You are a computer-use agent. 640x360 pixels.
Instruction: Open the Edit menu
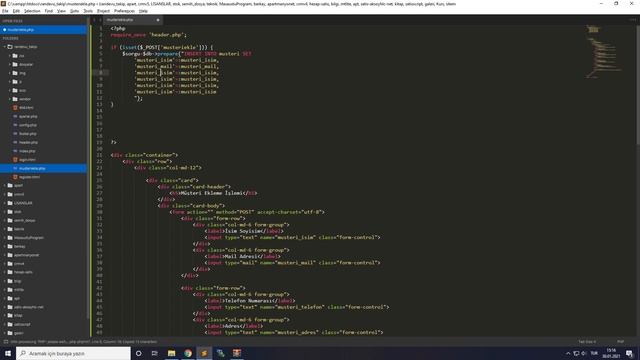16,11
